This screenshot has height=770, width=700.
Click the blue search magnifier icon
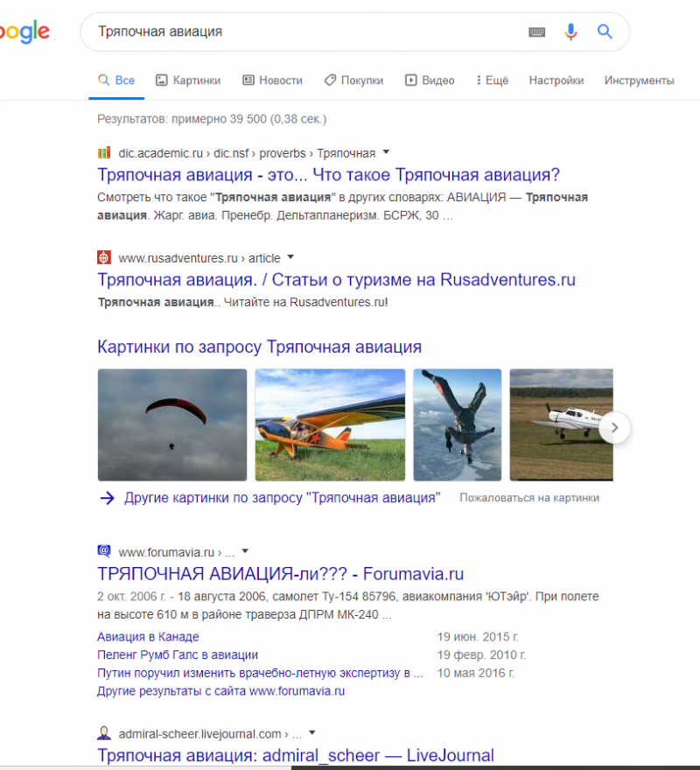[605, 31]
